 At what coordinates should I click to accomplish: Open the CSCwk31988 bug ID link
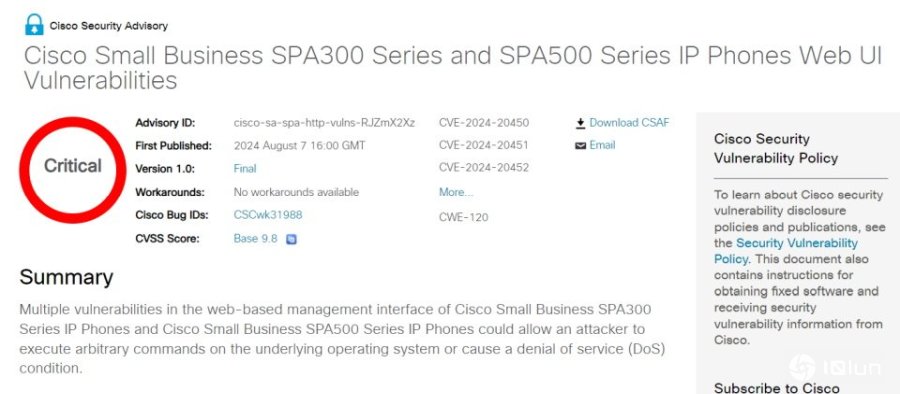pos(267,215)
